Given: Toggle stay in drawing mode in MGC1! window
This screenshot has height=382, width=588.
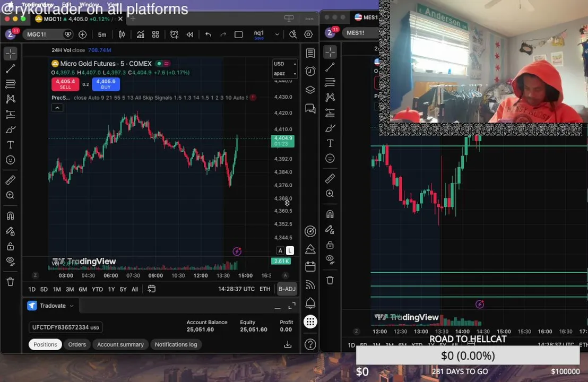Looking at the screenshot, I should click(x=11, y=231).
